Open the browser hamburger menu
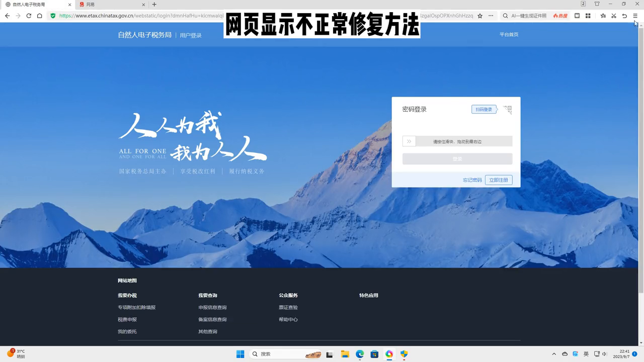This screenshot has height=362, width=644. pos(635,16)
